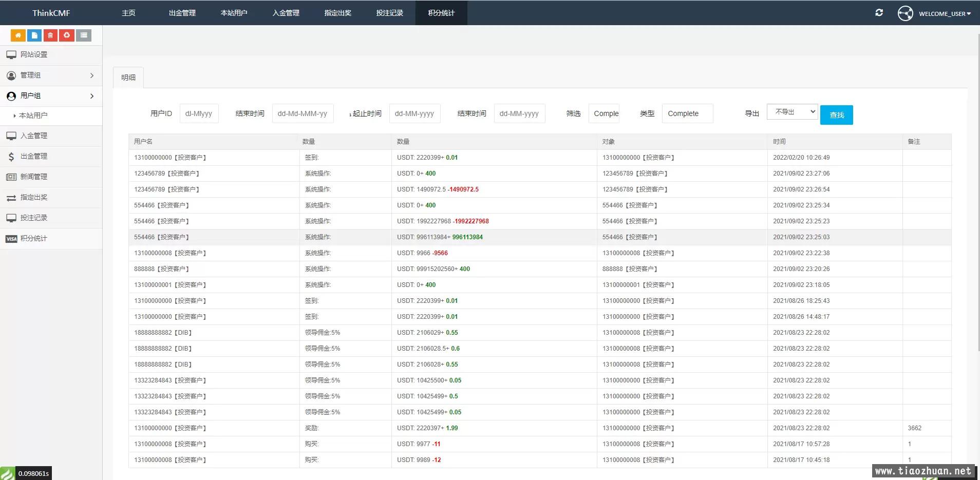Click the user avatar icon in top bar

(906, 13)
